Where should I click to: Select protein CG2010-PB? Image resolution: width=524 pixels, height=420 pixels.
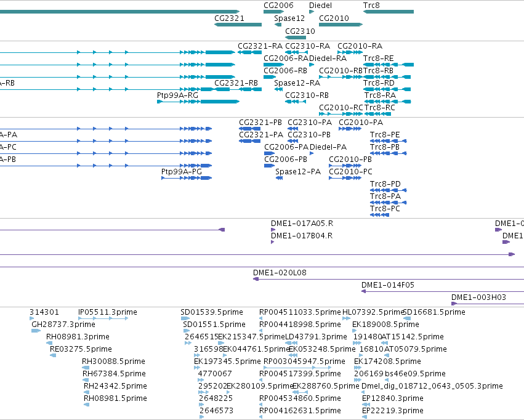(345, 166)
